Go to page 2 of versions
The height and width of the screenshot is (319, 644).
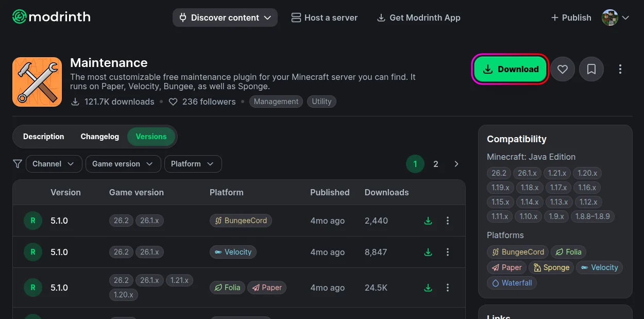click(436, 164)
